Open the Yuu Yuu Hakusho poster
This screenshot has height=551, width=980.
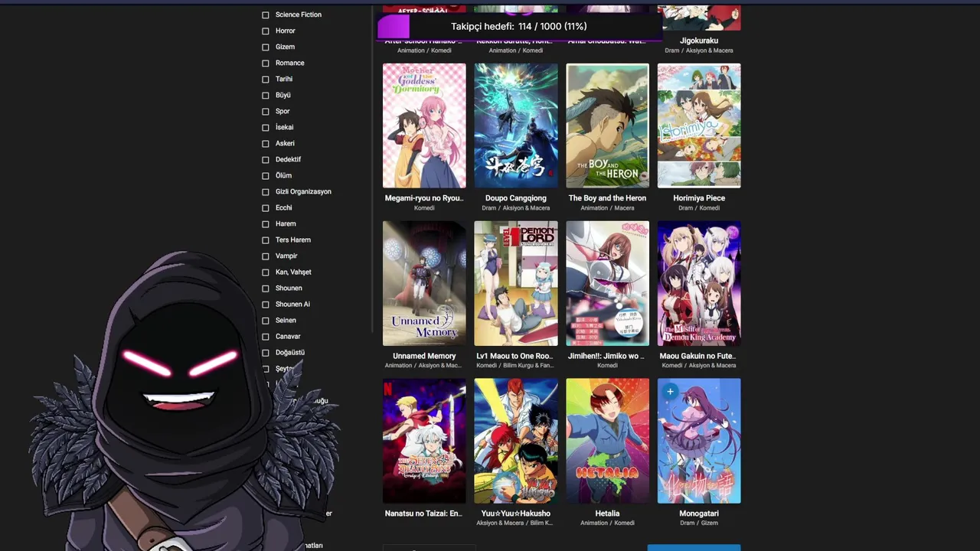point(516,441)
